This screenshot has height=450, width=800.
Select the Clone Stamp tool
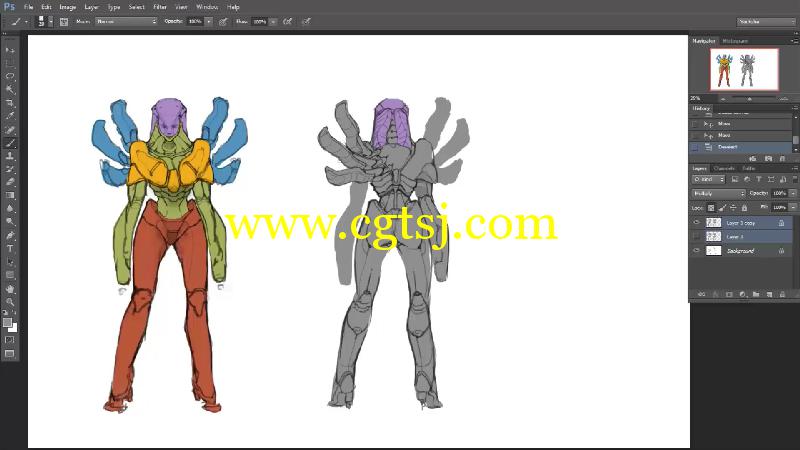(10, 156)
